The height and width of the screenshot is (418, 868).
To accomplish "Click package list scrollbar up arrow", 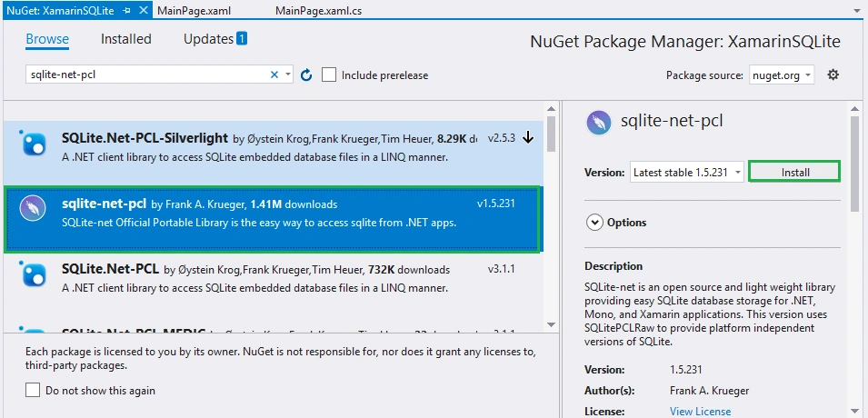I will coord(552,108).
